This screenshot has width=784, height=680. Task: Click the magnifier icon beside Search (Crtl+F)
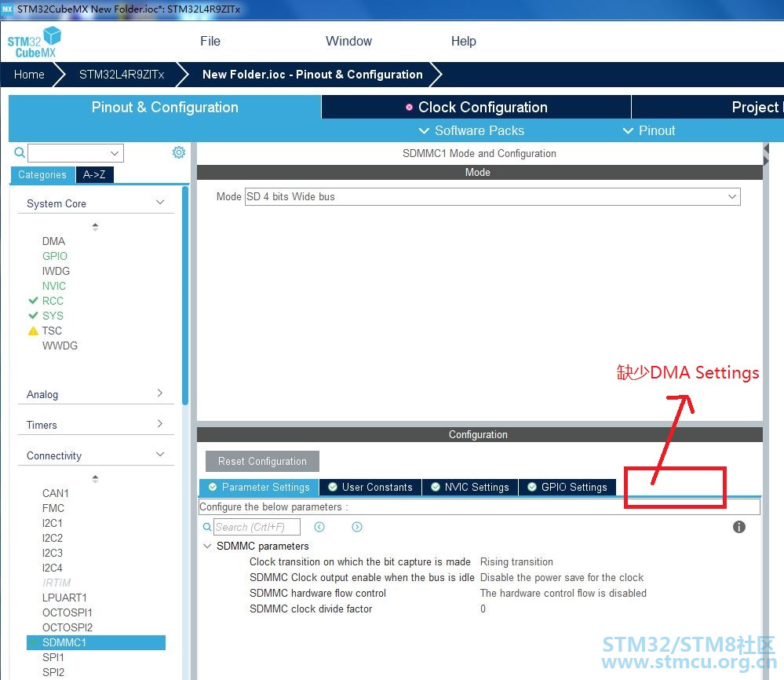(207, 527)
